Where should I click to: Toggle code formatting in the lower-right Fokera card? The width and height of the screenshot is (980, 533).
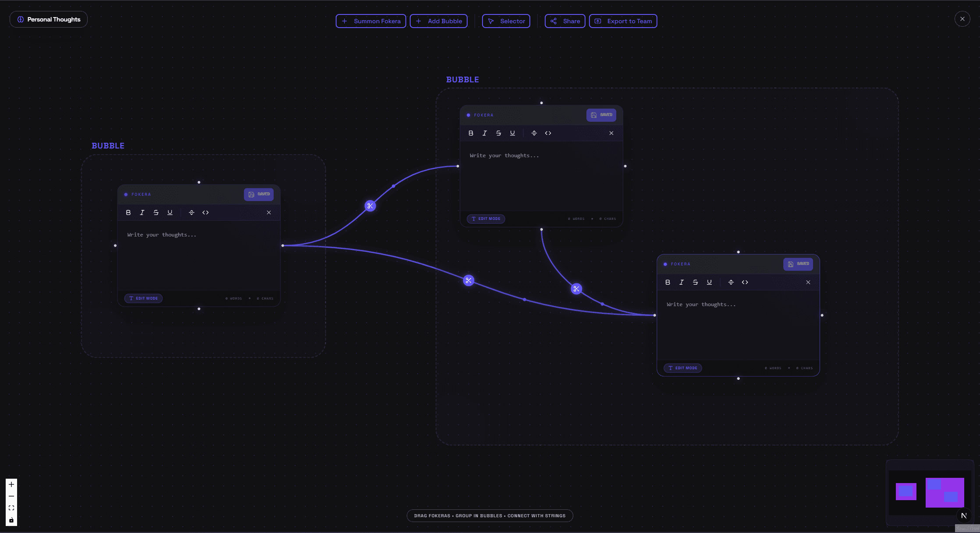[x=745, y=282]
